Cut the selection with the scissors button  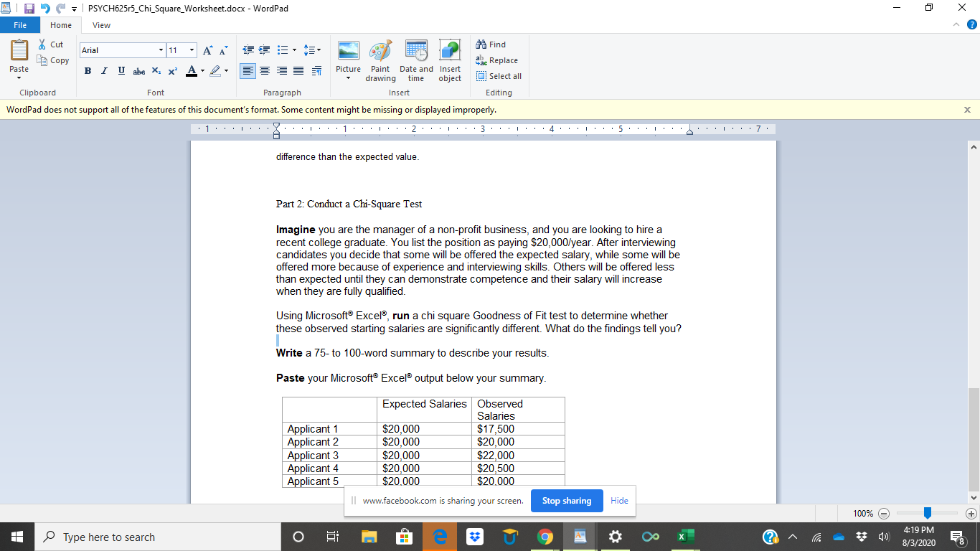click(x=51, y=44)
